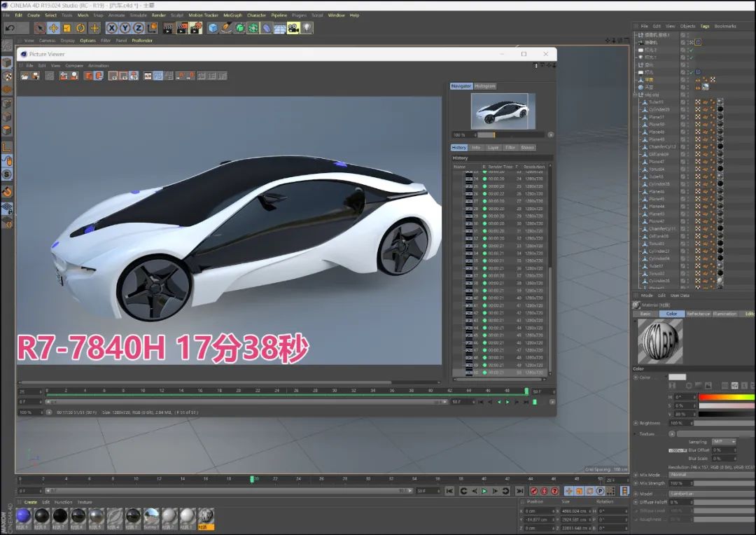Select the Move tool in top toolbar

[53, 28]
